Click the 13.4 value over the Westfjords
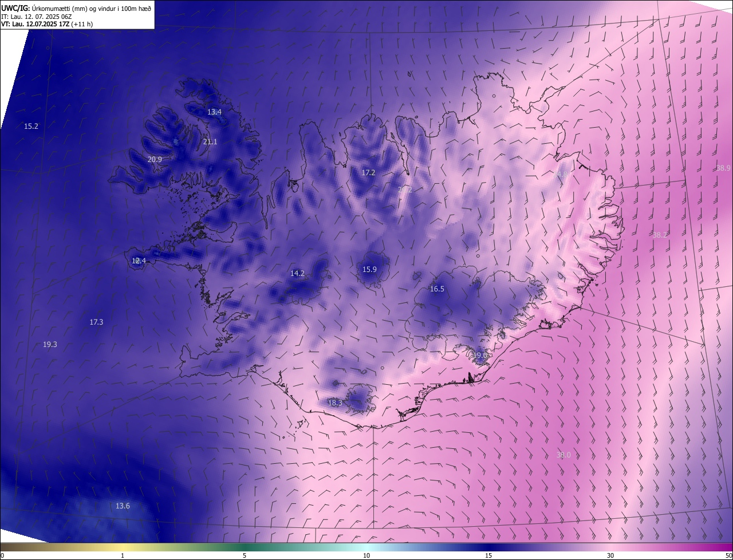The width and height of the screenshot is (733, 560). pyautogui.click(x=214, y=112)
